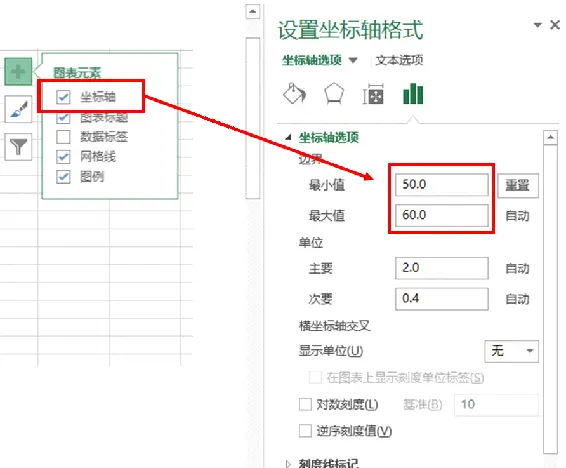Viewport: 566px width, 468px height.
Task: Open the 坐标轴选项 tab dropdown arrow
Action: pos(353,60)
